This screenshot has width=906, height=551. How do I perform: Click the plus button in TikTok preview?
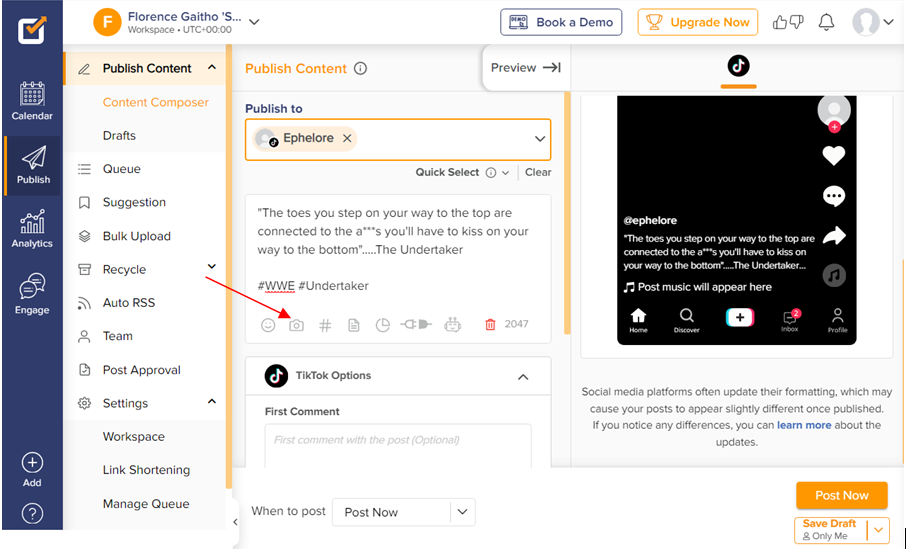[x=740, y=318]
